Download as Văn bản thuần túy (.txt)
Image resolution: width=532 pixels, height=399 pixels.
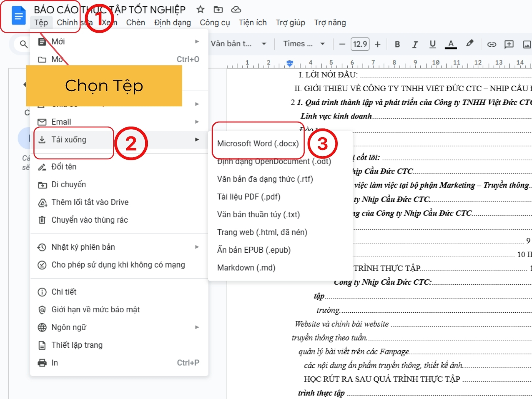(280, 215)
